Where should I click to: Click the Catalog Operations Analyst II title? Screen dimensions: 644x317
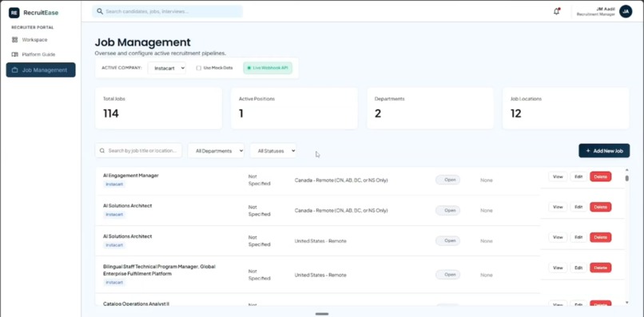[136, 304]
